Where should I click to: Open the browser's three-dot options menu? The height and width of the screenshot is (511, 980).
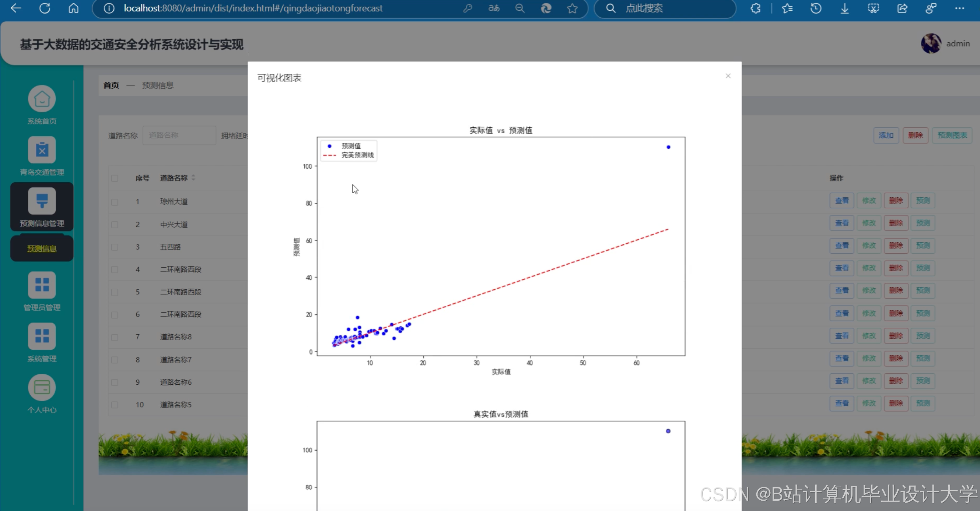coord(960,8)
